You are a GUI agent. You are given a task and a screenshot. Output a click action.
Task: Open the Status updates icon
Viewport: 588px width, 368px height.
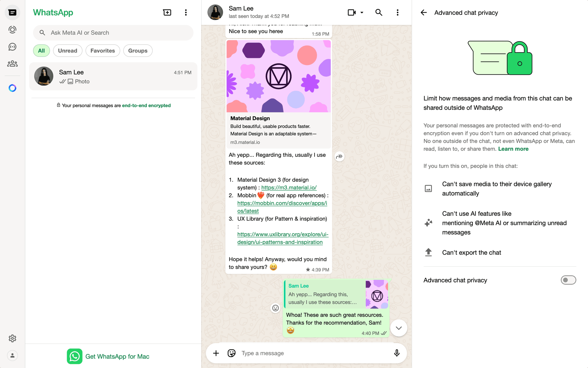(x=12, y=30)
